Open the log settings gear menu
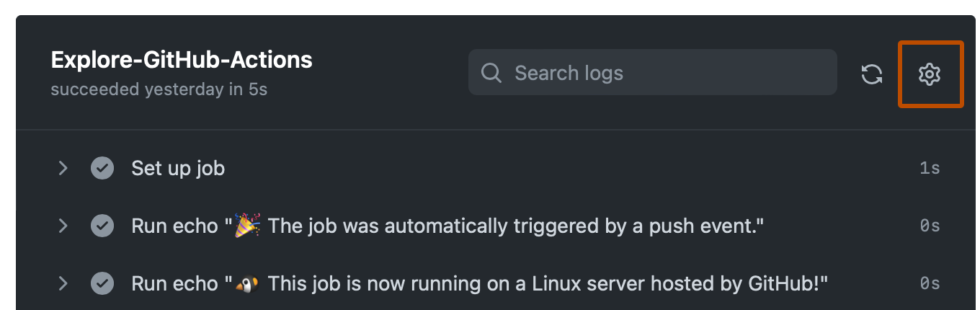This screenshot has width=980, height=310. [930, 74]
